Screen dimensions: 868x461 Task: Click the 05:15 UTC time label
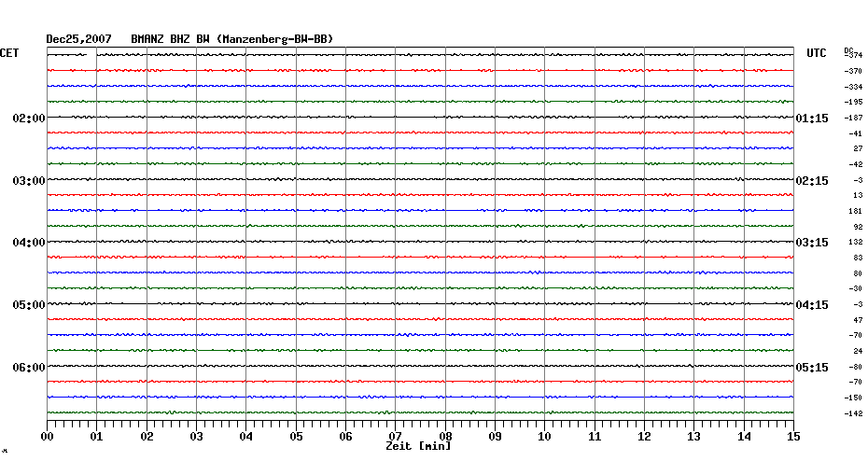coord(812,368)
